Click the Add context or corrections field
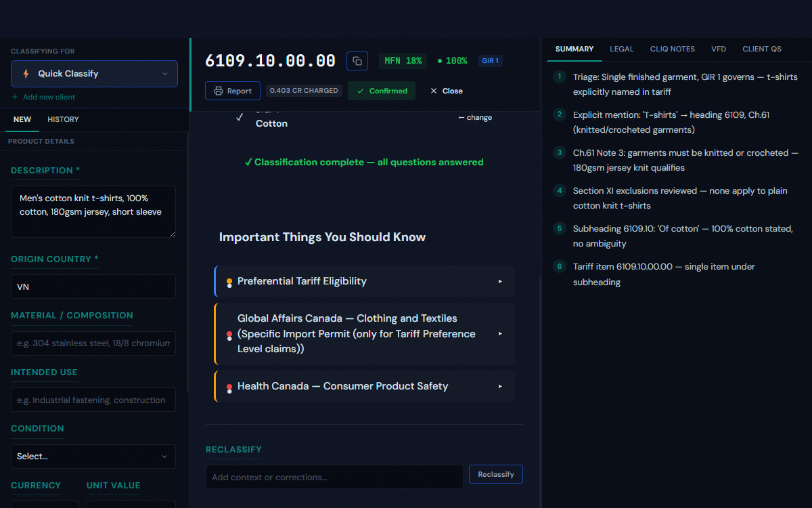The image size is (812, 508). 334,477
